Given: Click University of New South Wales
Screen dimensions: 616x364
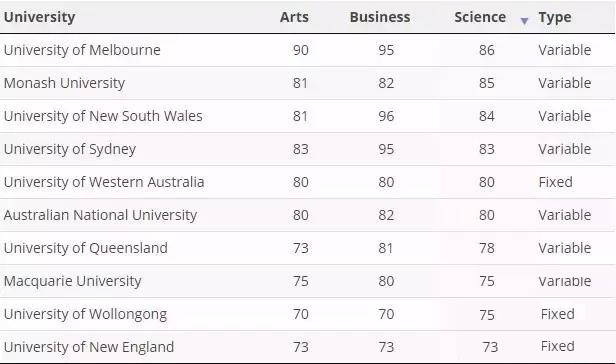Looking at the screenshot, I should click(103, 116).
